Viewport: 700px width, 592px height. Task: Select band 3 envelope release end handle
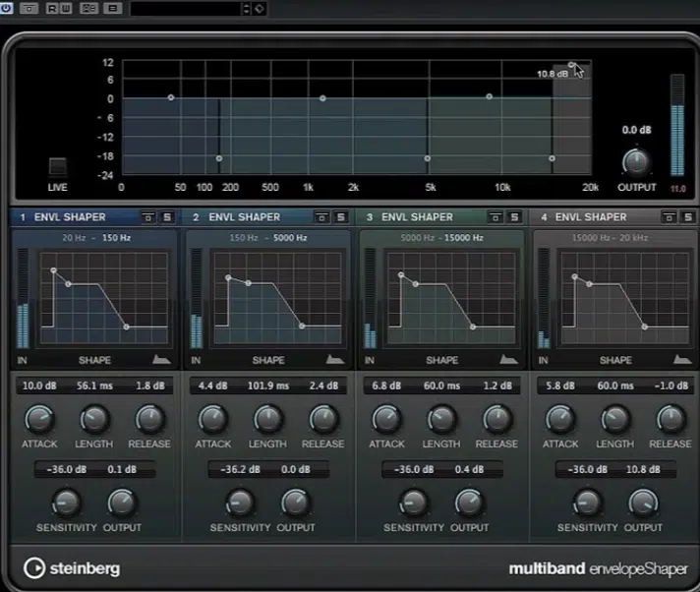point(473,326)
